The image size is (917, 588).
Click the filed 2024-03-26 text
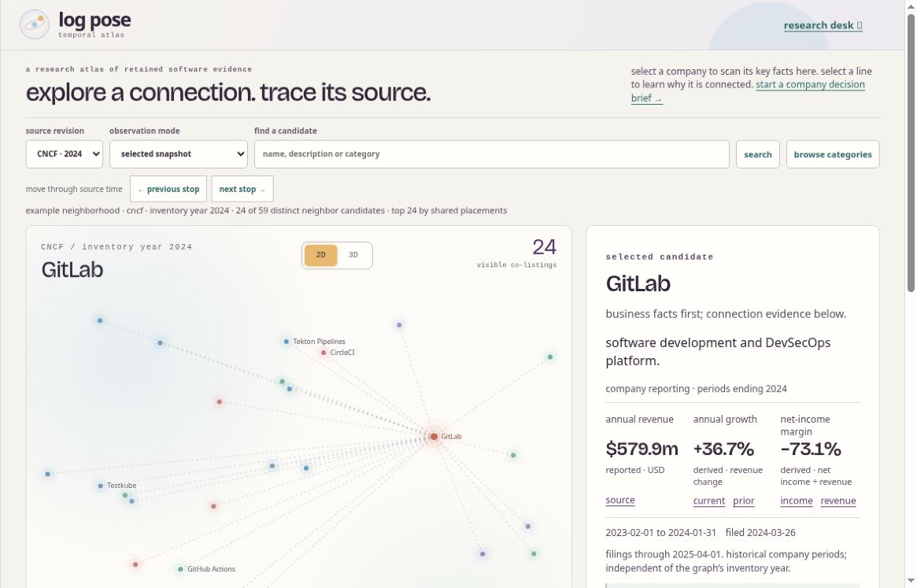[760, 532]
